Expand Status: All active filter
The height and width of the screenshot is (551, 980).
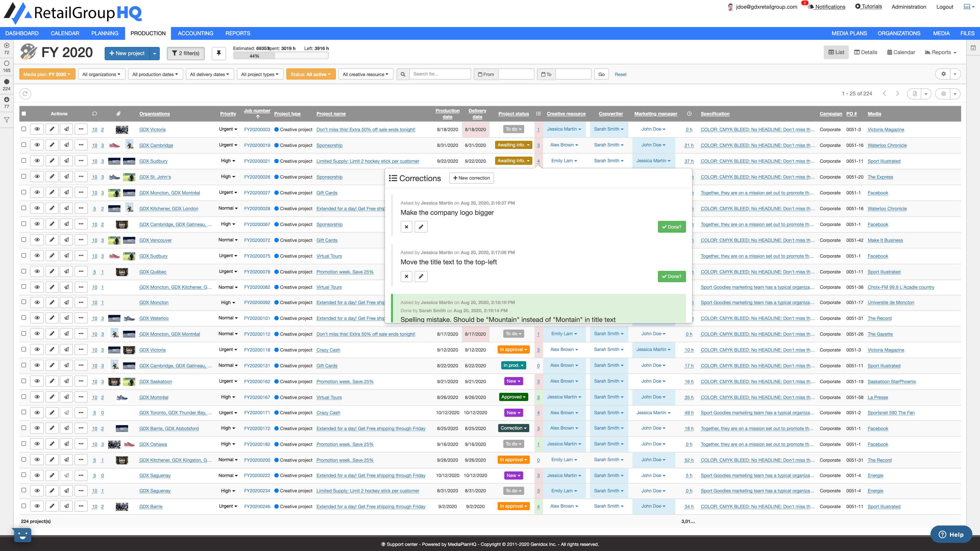(310, 74)
